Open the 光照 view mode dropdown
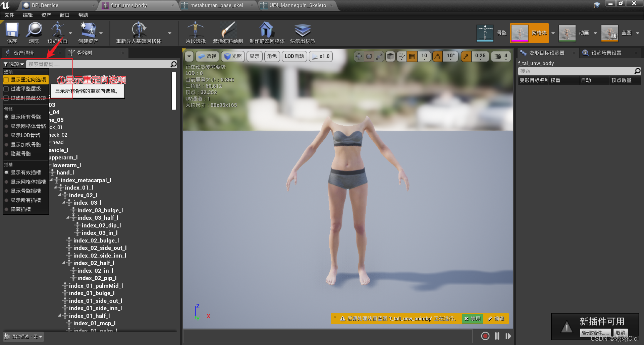 [233, 56]
